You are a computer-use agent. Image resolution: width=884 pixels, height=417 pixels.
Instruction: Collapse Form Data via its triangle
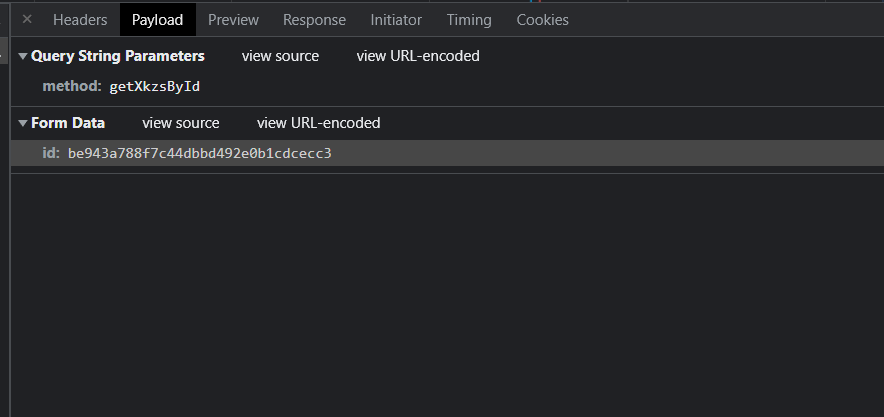coord(23,124)
